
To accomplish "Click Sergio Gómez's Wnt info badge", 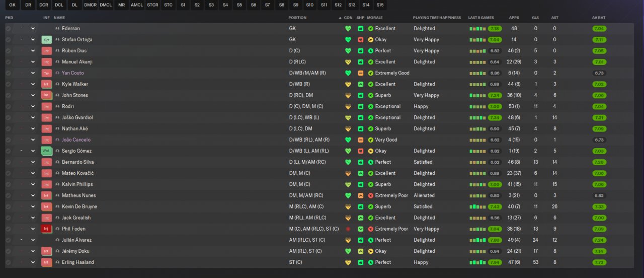I will pyautogui.click(x=47, y=151).
